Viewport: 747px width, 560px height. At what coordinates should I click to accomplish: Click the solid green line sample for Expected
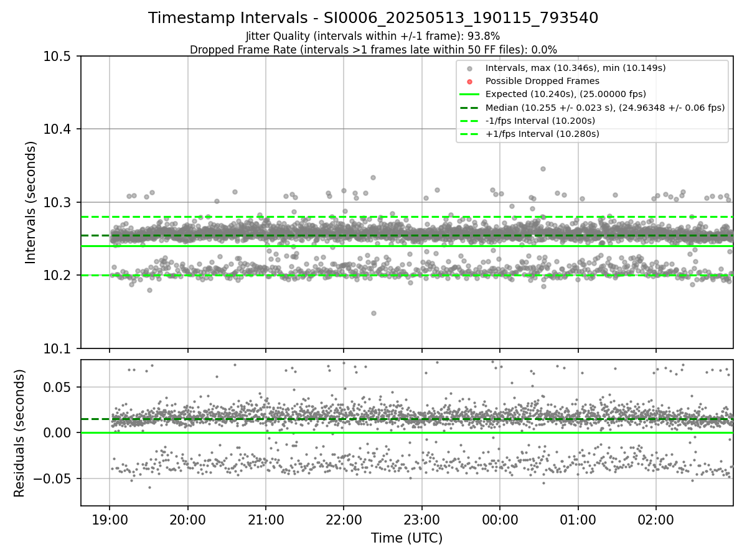pyautogui.click(x=469, y=95)
